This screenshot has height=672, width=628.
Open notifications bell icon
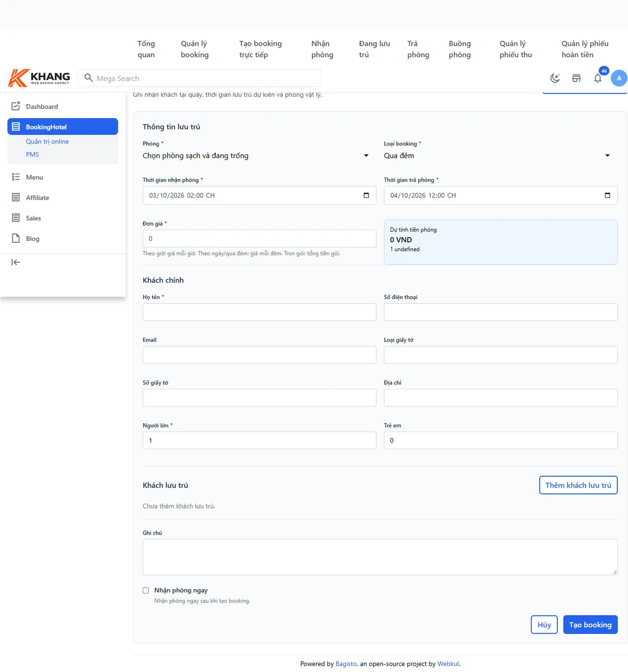(x=598, y=78)
